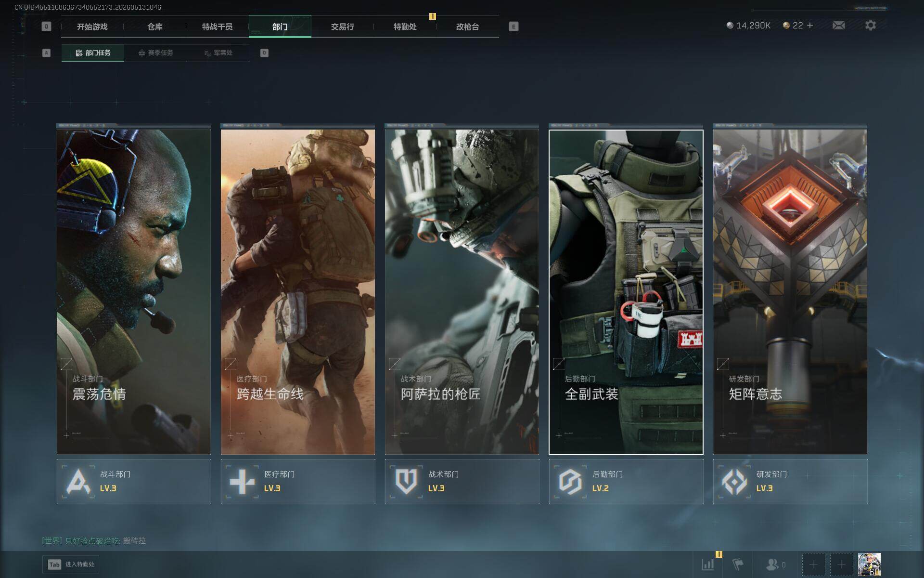Open the 研发部门 LV.3 level panel

pyautogui.click(x=790, y=482)
